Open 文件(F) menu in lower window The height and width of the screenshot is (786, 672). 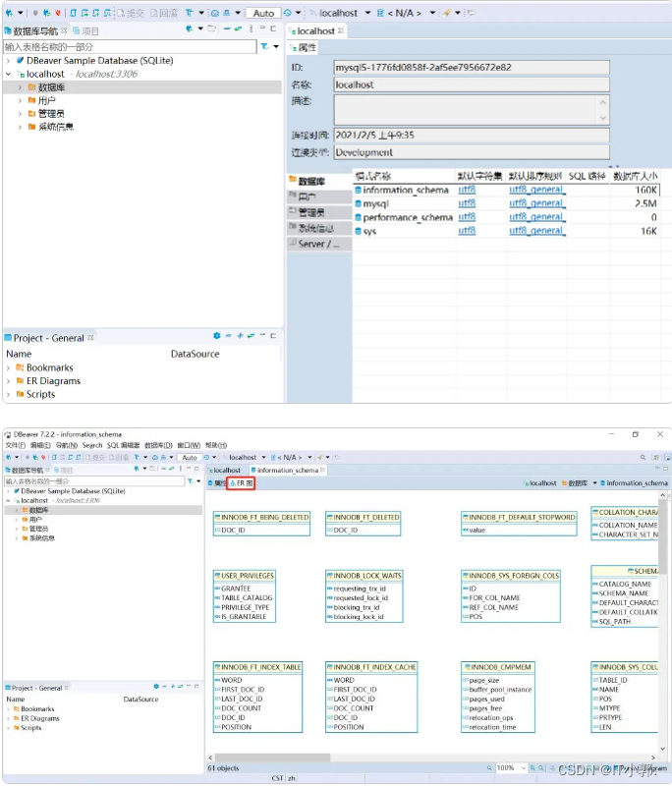pyautogui.click(x=15, y=445)
